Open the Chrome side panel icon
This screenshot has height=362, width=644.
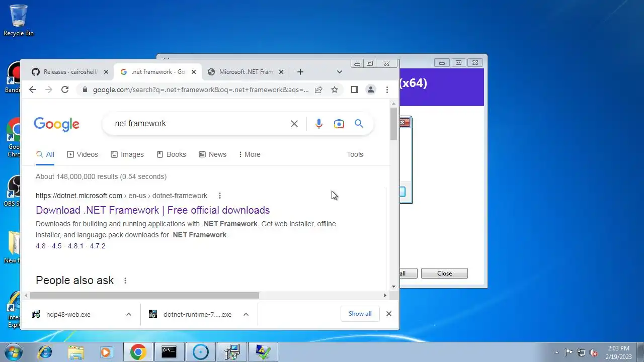click(x=355, y=89)
